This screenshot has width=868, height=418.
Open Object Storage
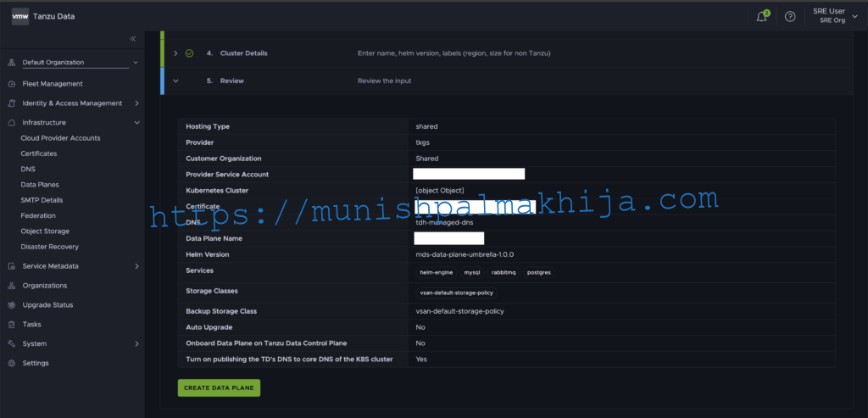click(45, 231)
